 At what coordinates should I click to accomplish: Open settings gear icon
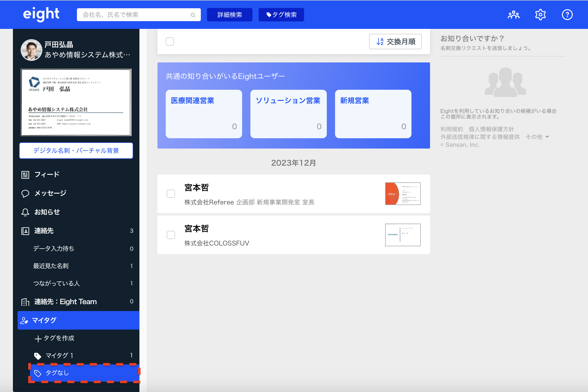click(540, 15)
